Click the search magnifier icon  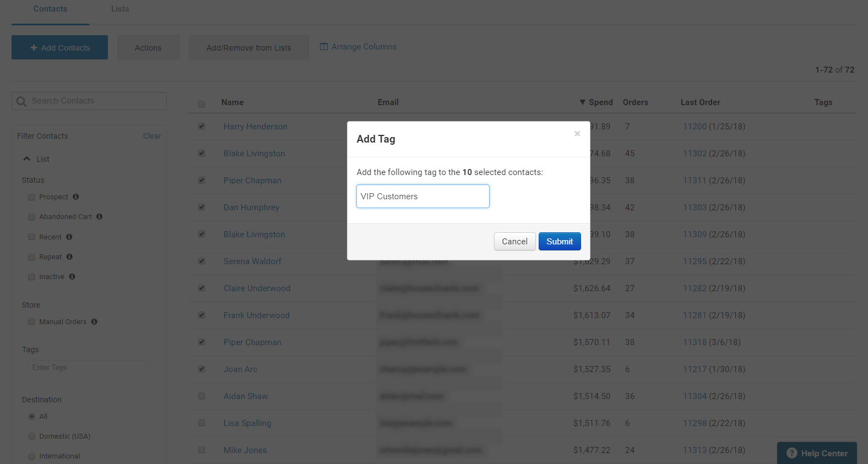tap(21, 101)
